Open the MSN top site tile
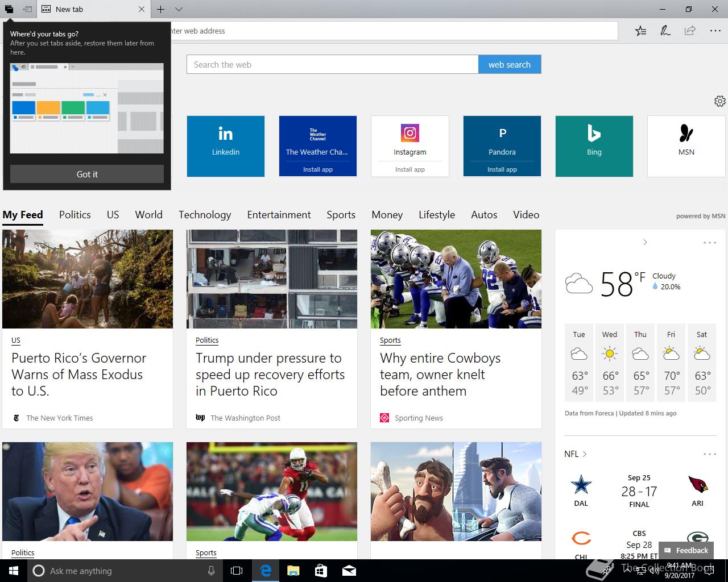 tap(686, 146)
